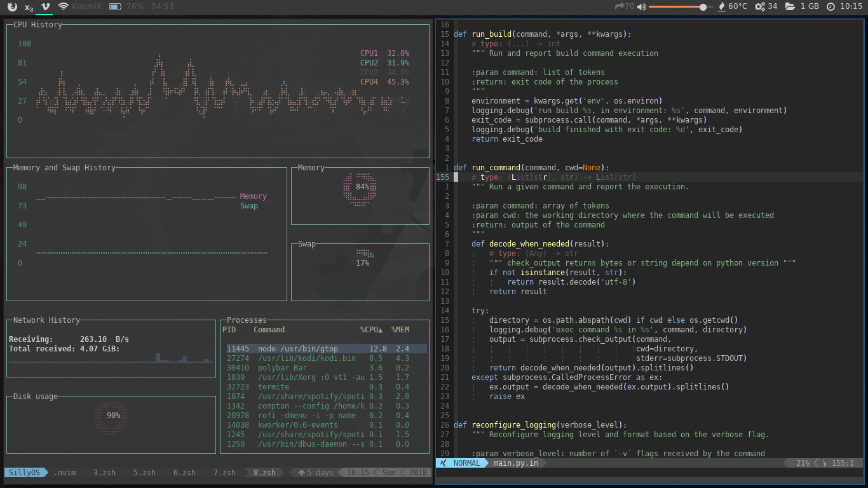Click the 60°C temperature reading
The width and height of the screenshot is (868, 488).
pyautogui.click(x=738, y=6)
